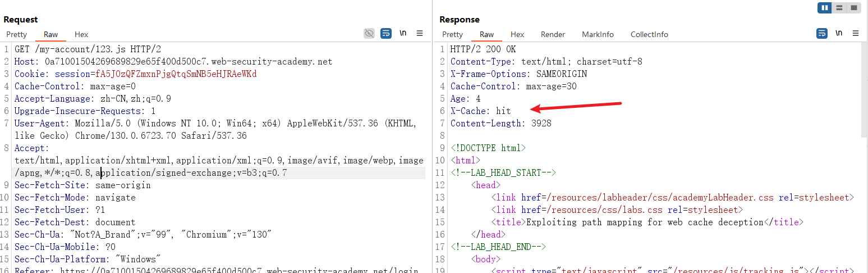This screenshot has height=273, width=868.
Task: Select side-by-side layout icon
Action: pyautogui.click(x=824, y=8)
